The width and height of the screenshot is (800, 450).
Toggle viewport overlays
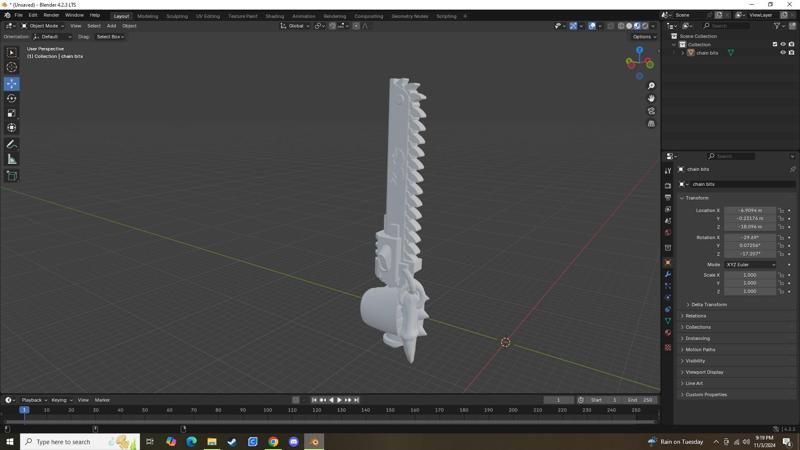pos(592,26)
